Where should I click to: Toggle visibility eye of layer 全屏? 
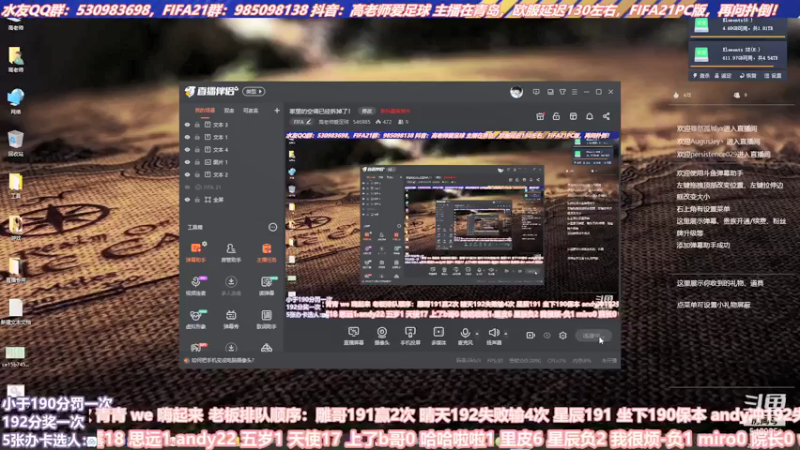click(187, 199)
